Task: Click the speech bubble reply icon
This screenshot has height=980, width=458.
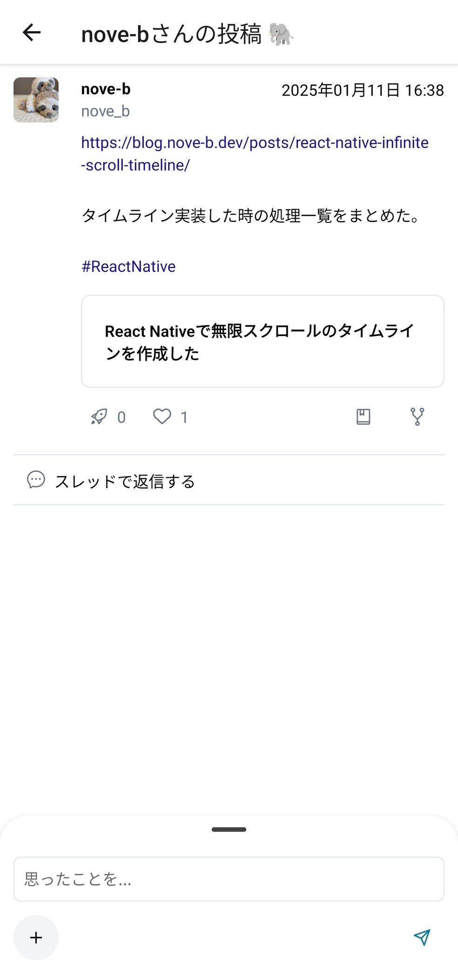Action: click(x=36, y=481)
